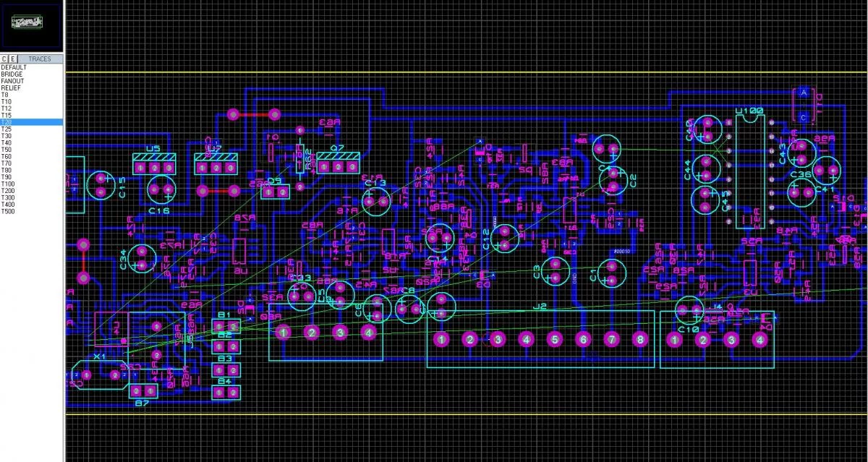Click the C button above trace list
Image resolution: width=868 pixels, height=462 pixels.
click(4, 59)
